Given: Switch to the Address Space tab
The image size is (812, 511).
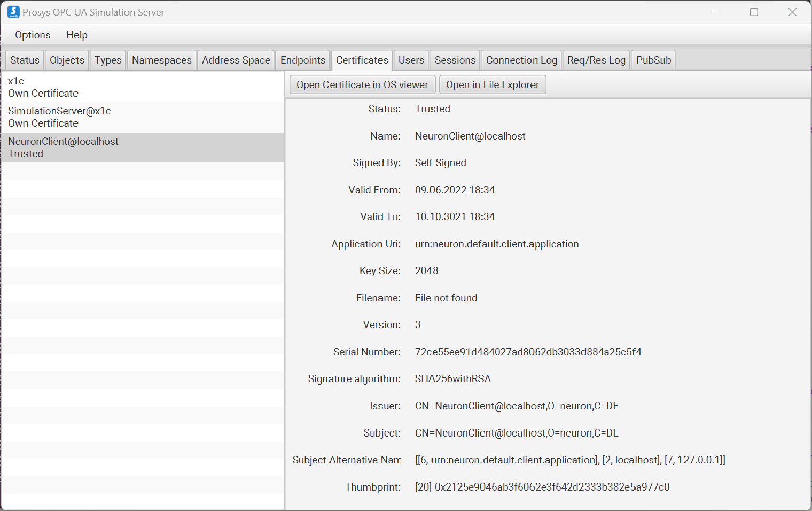Looking at the screenshot, I should 236,60.
